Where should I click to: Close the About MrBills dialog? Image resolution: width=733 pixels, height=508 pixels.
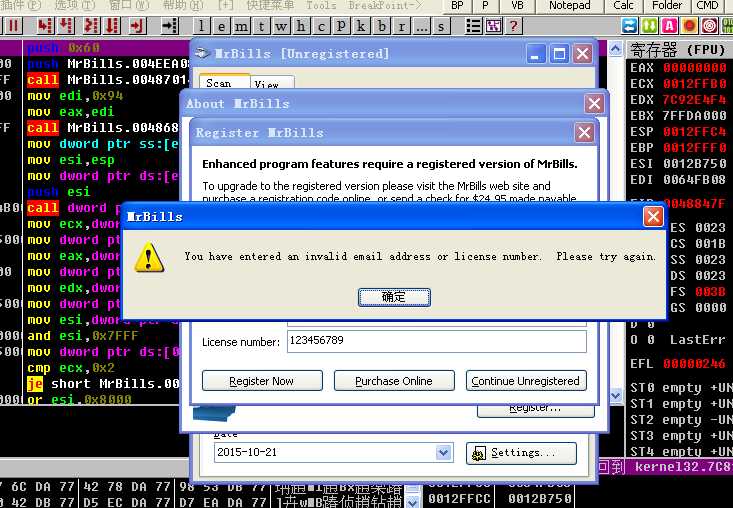594,103
